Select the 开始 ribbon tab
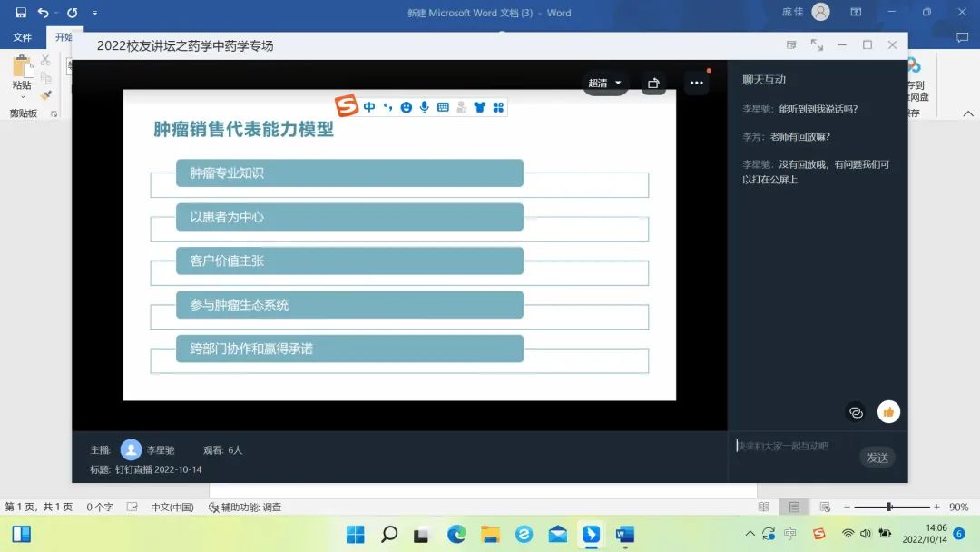The width and height of the screenshot is (980, 552). tap(64, 37)
